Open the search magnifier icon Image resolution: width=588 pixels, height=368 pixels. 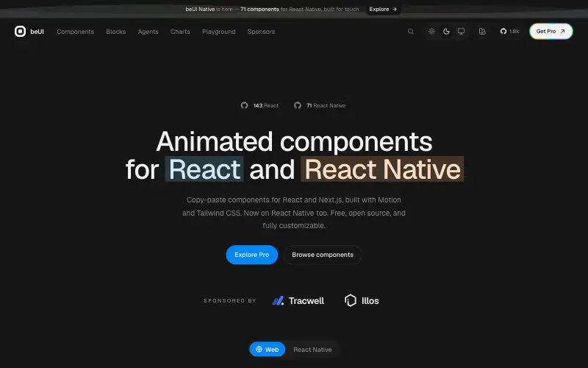pos(411,32)
